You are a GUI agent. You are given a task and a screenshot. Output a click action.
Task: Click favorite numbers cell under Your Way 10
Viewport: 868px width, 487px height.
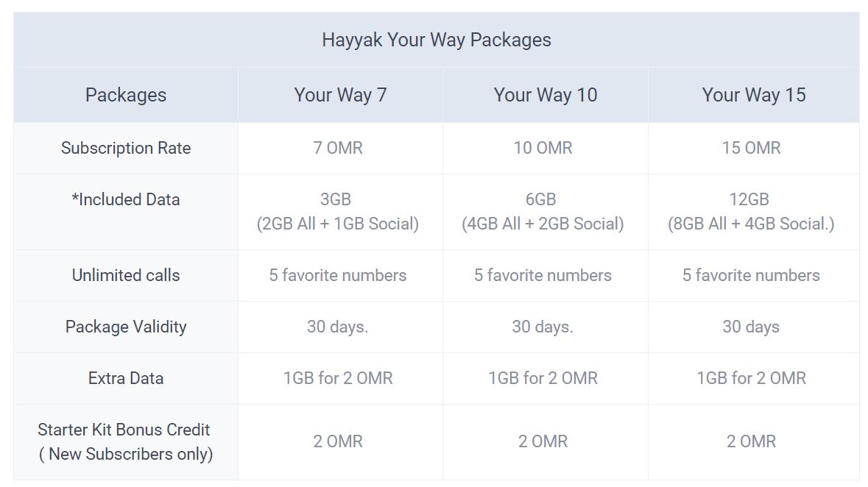coord(543,275)
